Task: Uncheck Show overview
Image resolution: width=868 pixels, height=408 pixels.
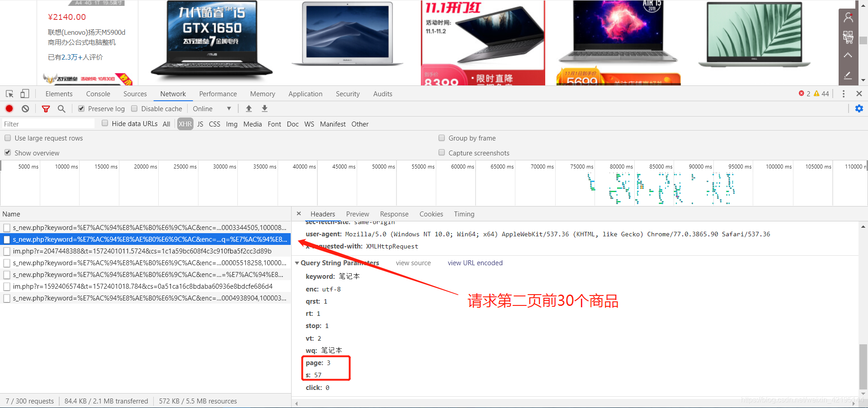Action: [8, 153]
